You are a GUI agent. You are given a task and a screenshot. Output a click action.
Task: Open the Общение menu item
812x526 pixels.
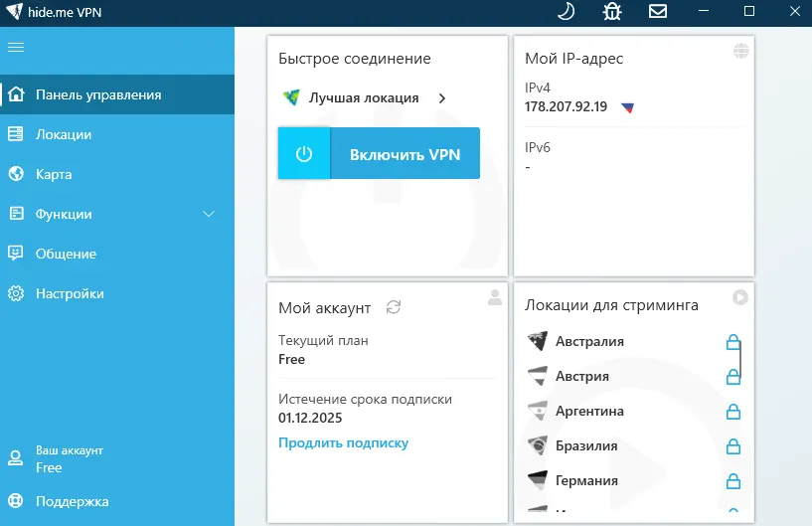click(117, 254)
